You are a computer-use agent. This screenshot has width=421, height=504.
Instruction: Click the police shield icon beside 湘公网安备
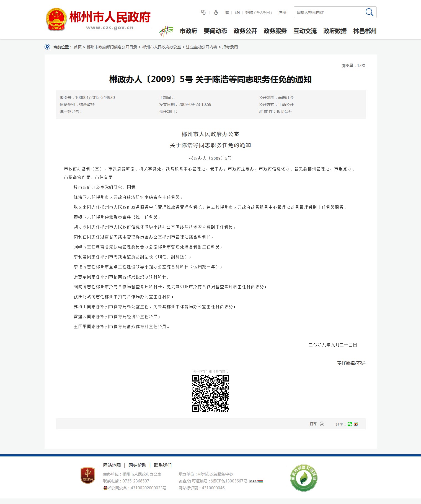105,488
